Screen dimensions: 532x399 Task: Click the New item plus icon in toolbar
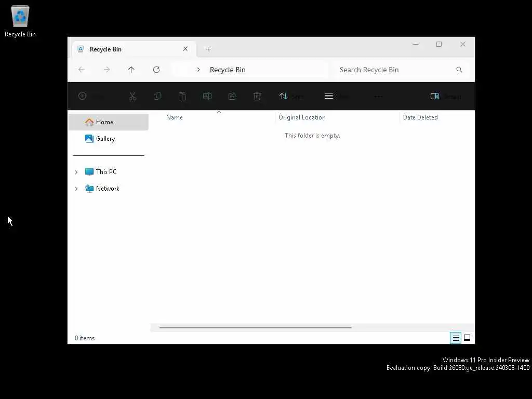tap(82, 96)
